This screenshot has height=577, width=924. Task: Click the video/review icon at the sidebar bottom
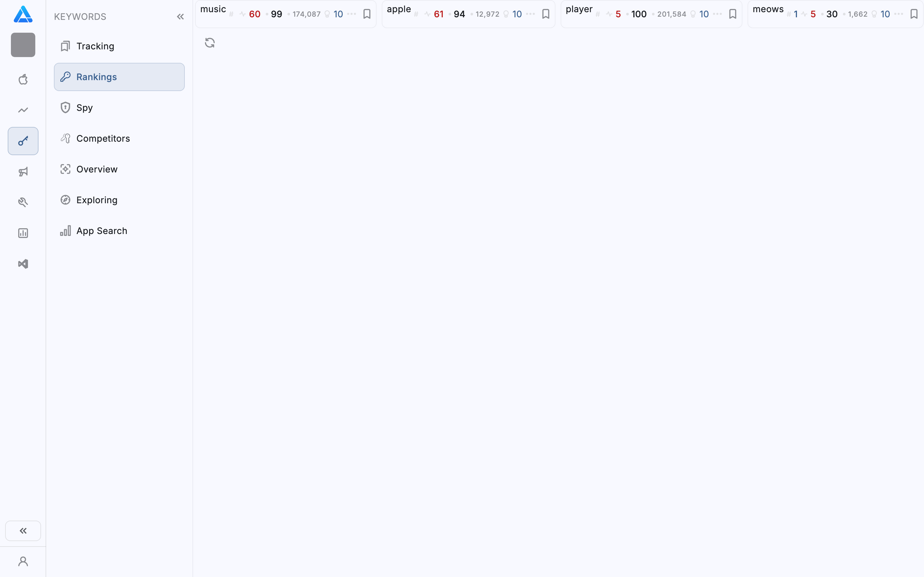click(x=23, y=264)
